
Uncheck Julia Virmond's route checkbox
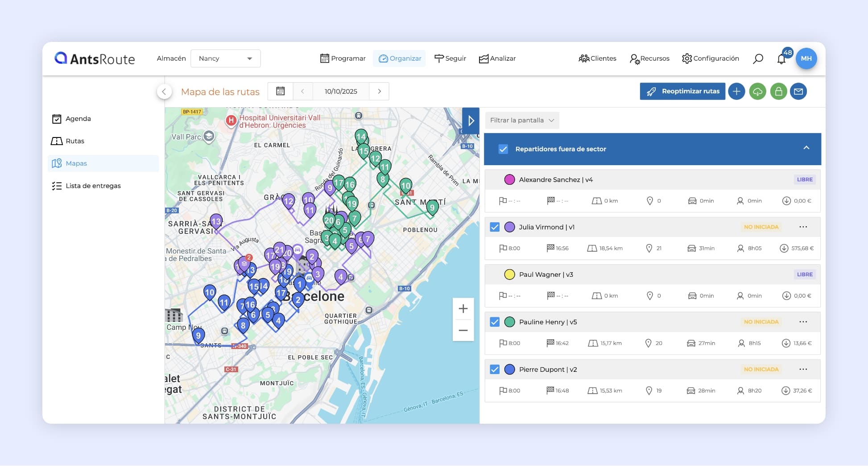[494, 227]
